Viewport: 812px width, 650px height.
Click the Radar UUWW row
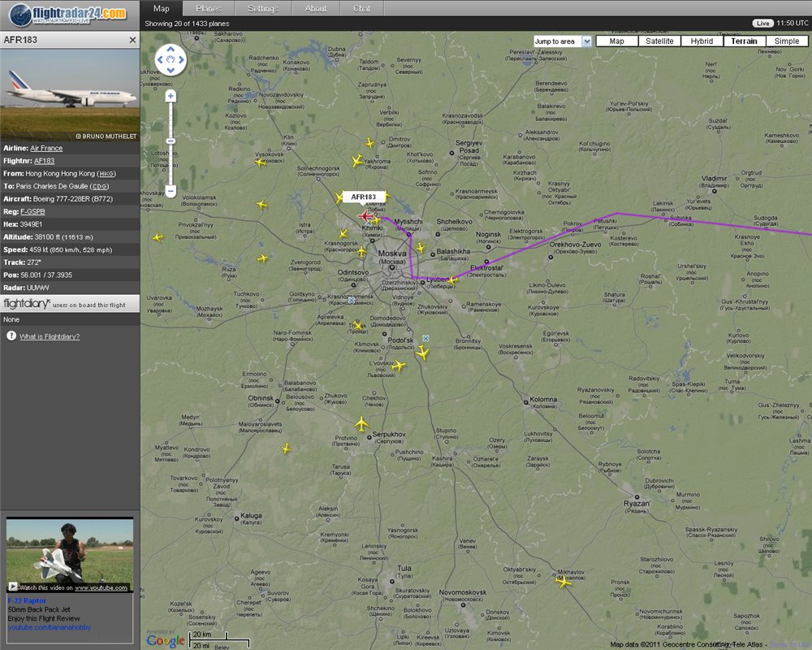70,288
